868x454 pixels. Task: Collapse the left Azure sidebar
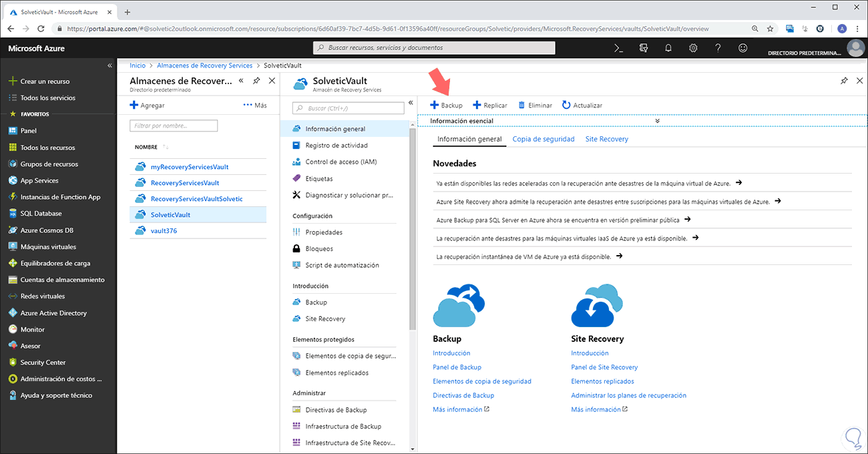tap(110, 65)
